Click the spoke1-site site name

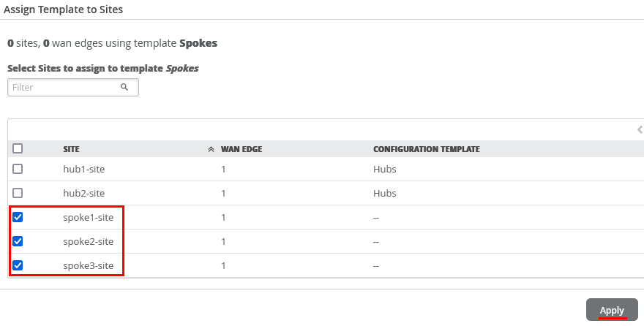pos(88,217)
